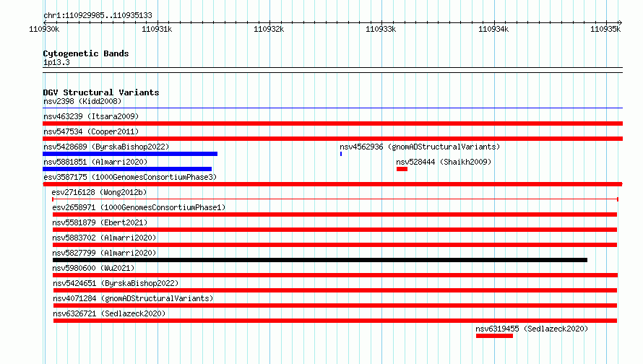Open the nsv5881851 (Almarri2020) label
The image size is (643, 364).
coord(95,162)
